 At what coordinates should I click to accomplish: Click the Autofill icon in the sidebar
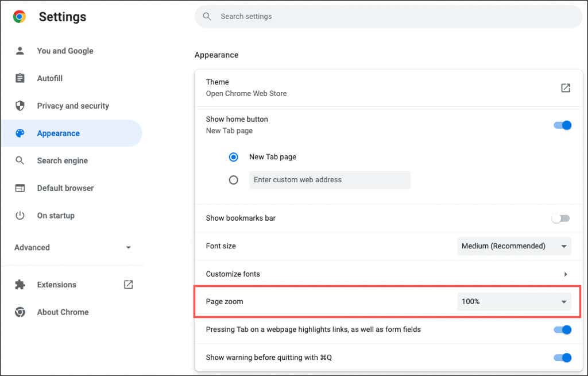[21, 78]
